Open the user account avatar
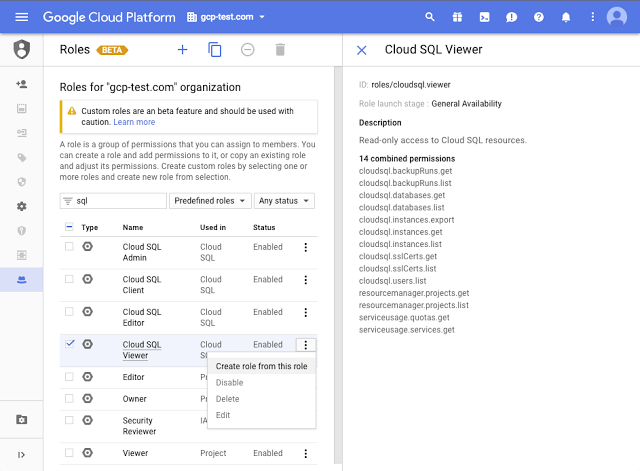Image resolution: width=640 pixels, height=471 pixels. (x=617, y=17)
